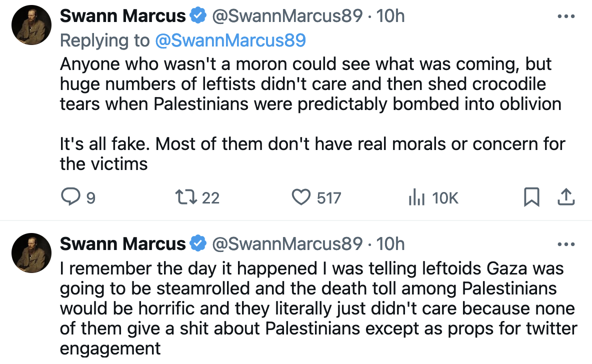Open the second tweet's profile avatar
592x364 pixels.
(x=32, y=251)
